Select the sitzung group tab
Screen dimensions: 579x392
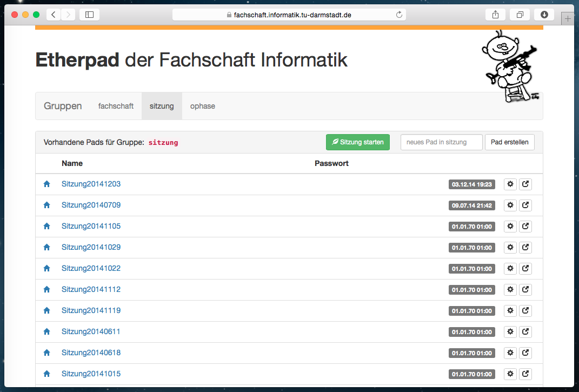(x=162, y=106)
